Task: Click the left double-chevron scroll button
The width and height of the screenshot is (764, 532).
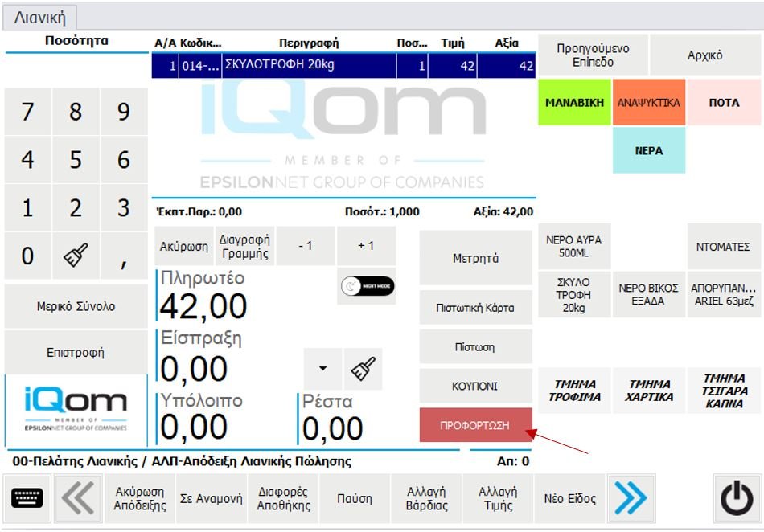Action: (x=78, y=498)
